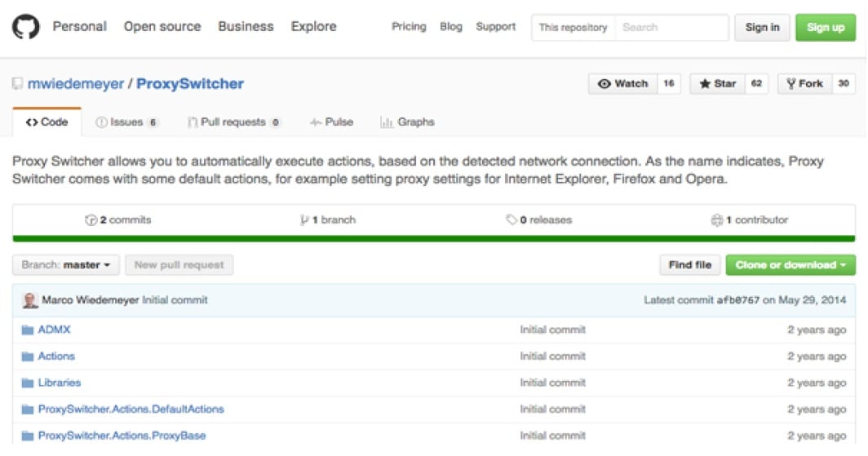Watch the repository with the Watch button

622,83
